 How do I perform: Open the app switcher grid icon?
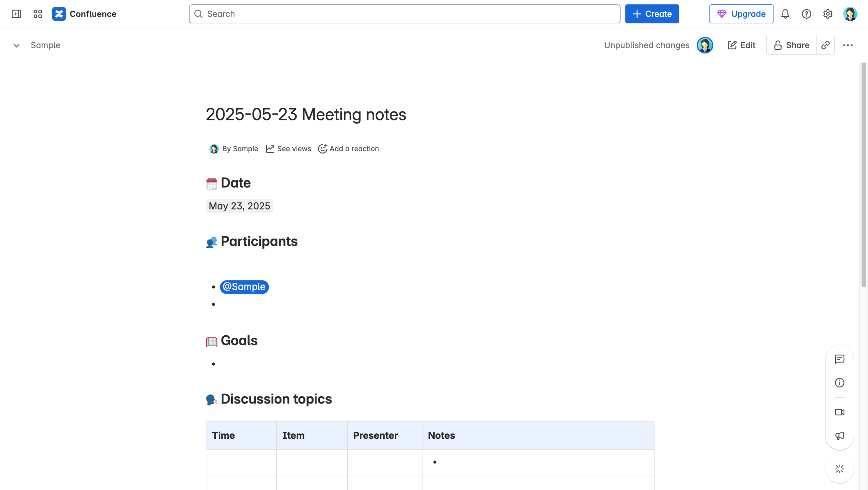[x=38, y=14]
